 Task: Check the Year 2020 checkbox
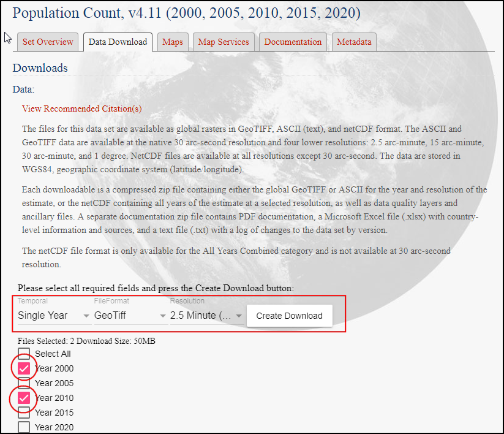coord(24,427)
